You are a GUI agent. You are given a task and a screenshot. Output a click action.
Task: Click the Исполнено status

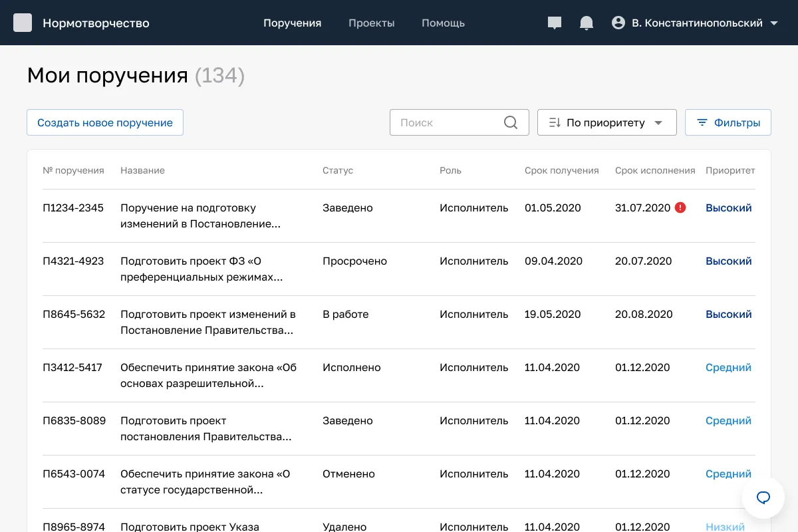pos(352,367)
